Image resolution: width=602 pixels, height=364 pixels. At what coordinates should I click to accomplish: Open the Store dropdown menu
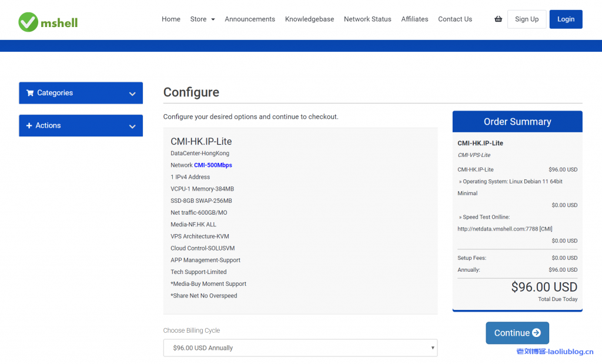click(202, 19)
